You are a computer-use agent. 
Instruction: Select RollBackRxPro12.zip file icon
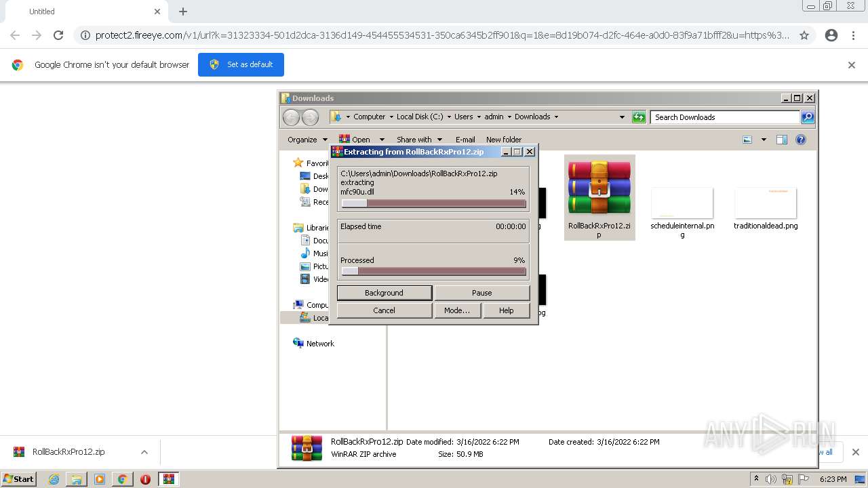pyautogui.click(x=599, y=188)
